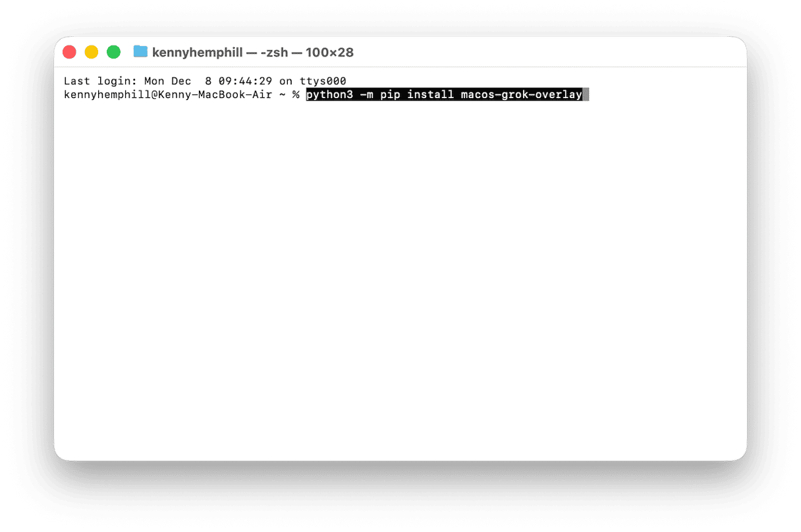Click the word python3 in the command
801x532 pixels.
pos(329,95)
